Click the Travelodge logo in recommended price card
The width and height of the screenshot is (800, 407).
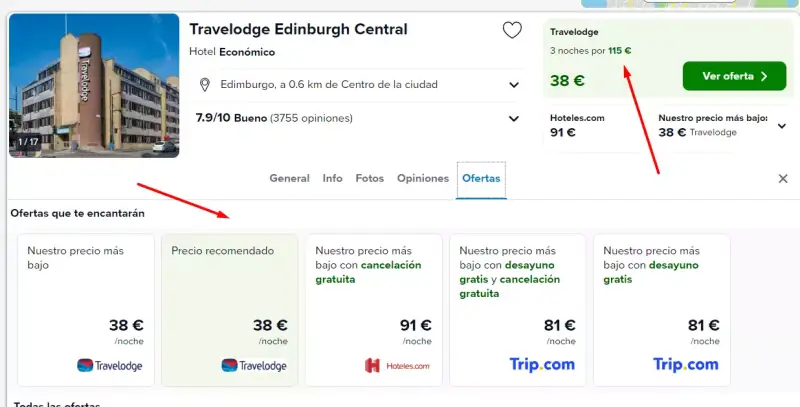pyautogui.click(x=254, y=366)
